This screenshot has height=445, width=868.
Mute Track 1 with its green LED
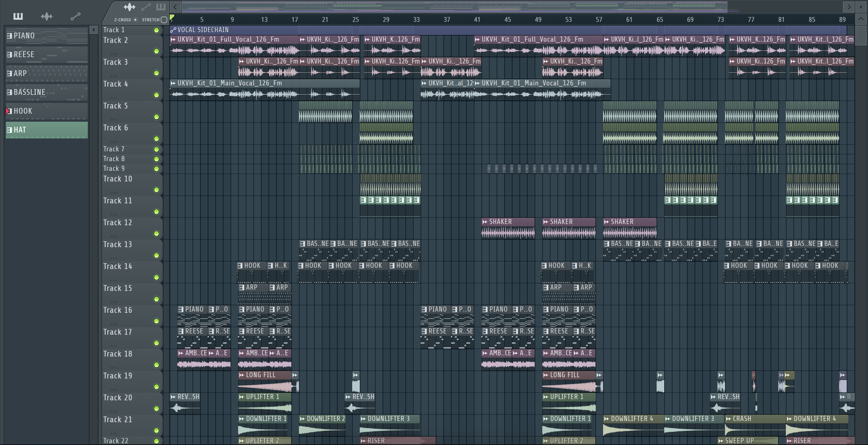(156, 30)
